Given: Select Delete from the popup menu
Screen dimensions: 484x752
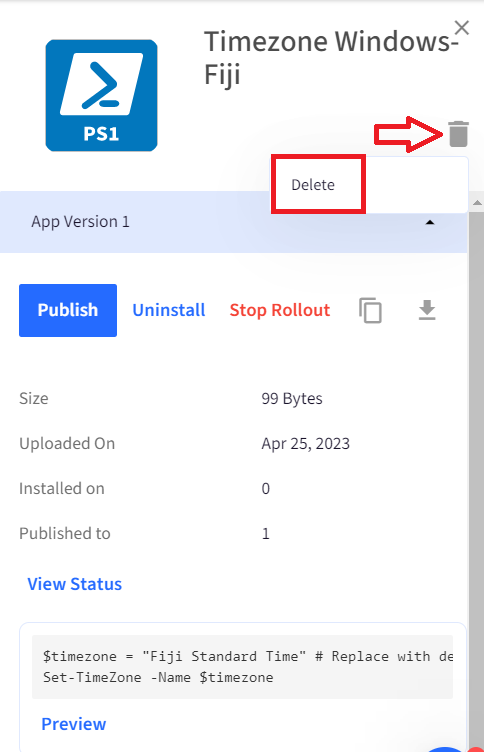Looking at the screenshot, I should click(313, 185).
